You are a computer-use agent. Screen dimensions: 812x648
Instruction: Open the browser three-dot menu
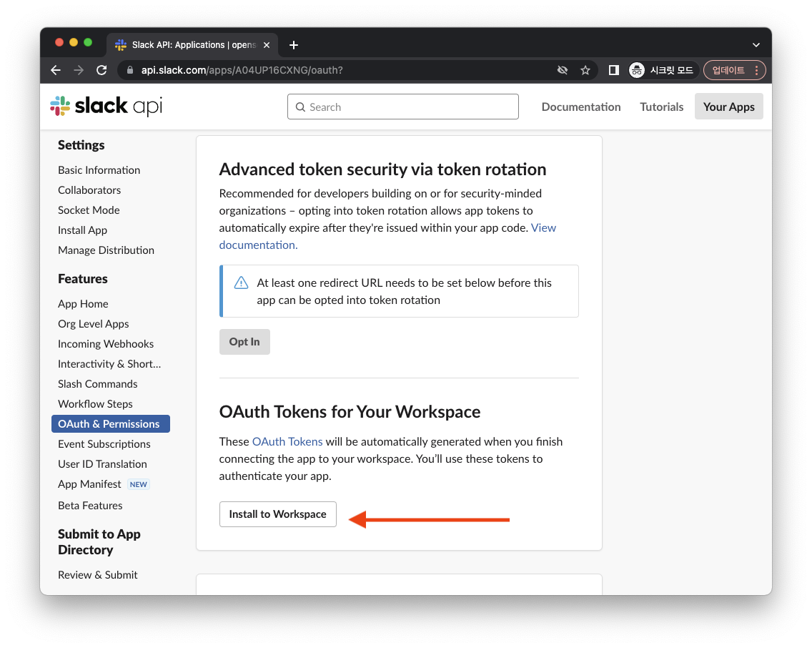(x=756, y=70)
